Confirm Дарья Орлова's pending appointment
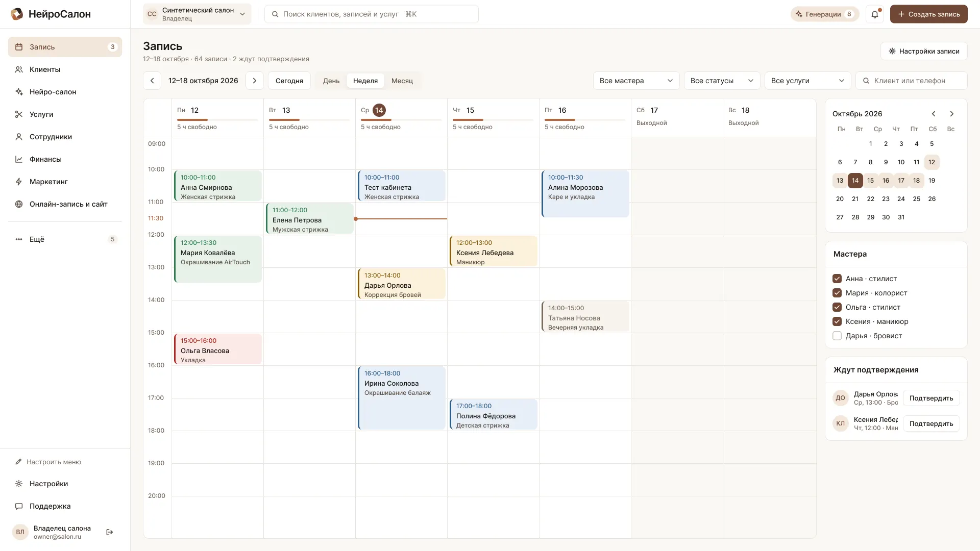This screenshot has height=551, width=980. 931,398
